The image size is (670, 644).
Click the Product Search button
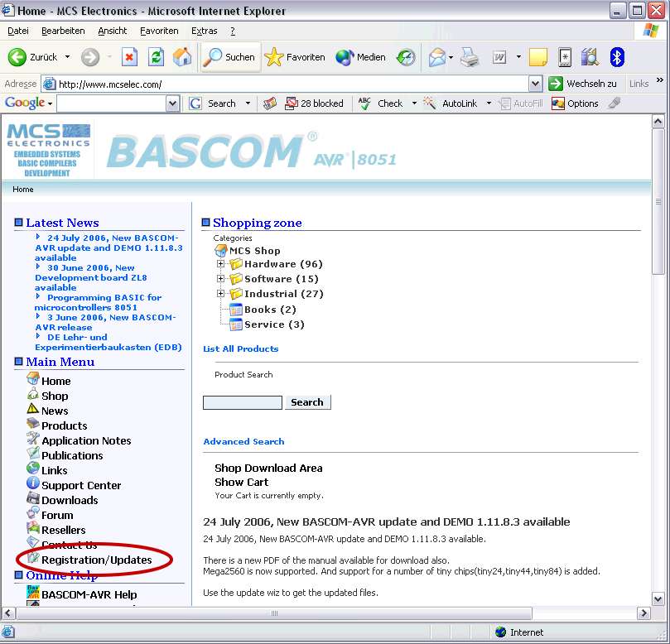[307, 402]
